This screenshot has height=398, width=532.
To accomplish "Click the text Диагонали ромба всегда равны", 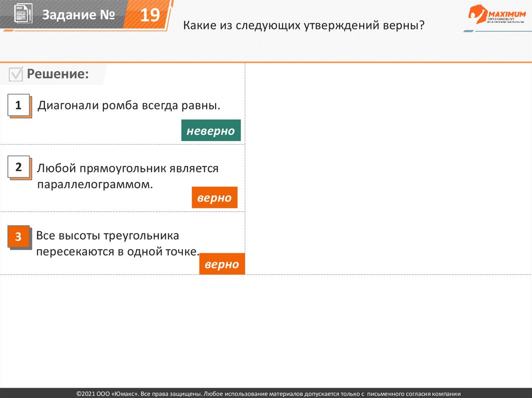I will 129,105.
